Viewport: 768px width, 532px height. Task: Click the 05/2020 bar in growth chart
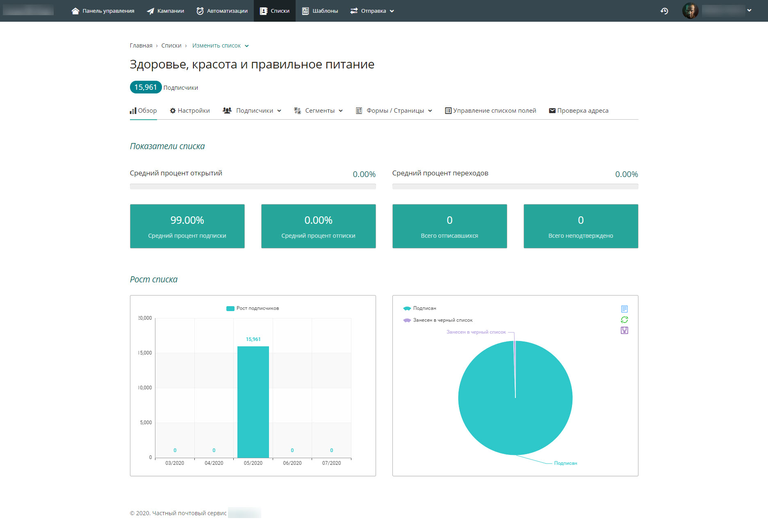pos(253,402)
